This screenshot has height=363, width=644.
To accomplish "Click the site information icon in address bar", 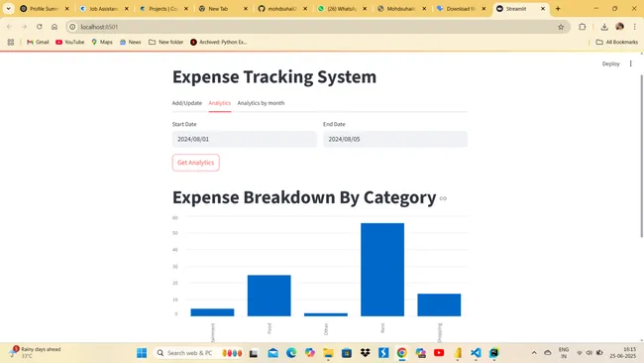I will tap(72, 27).
